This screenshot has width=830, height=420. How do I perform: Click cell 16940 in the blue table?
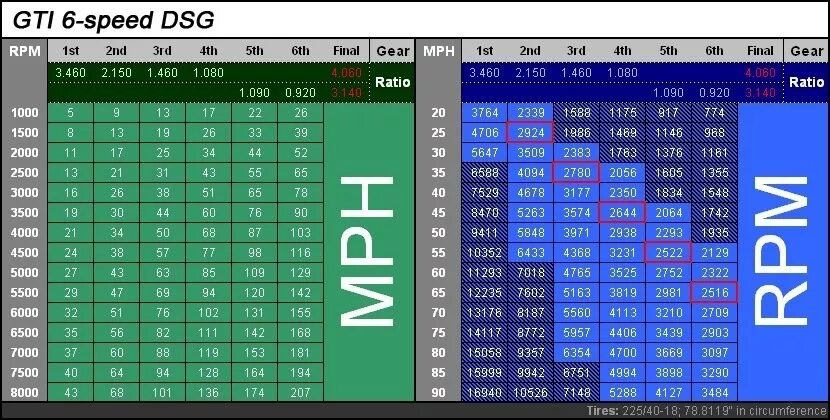click(484, 393)
